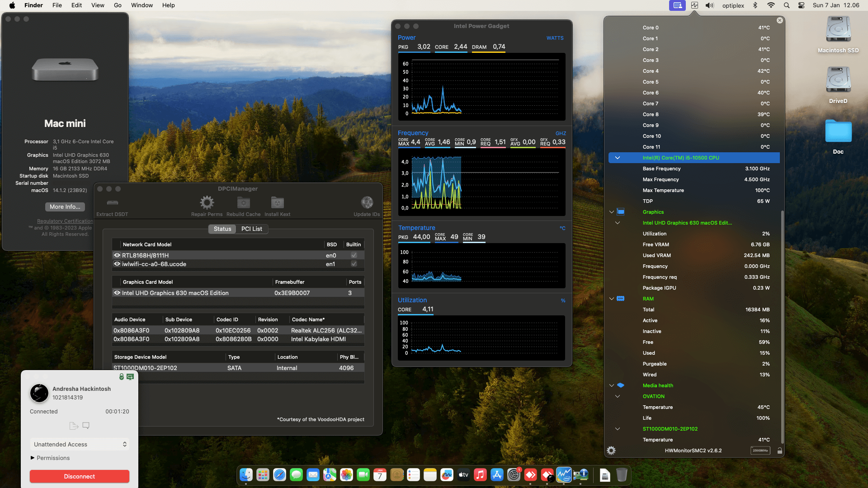Open Safari from the Dock

279,475
